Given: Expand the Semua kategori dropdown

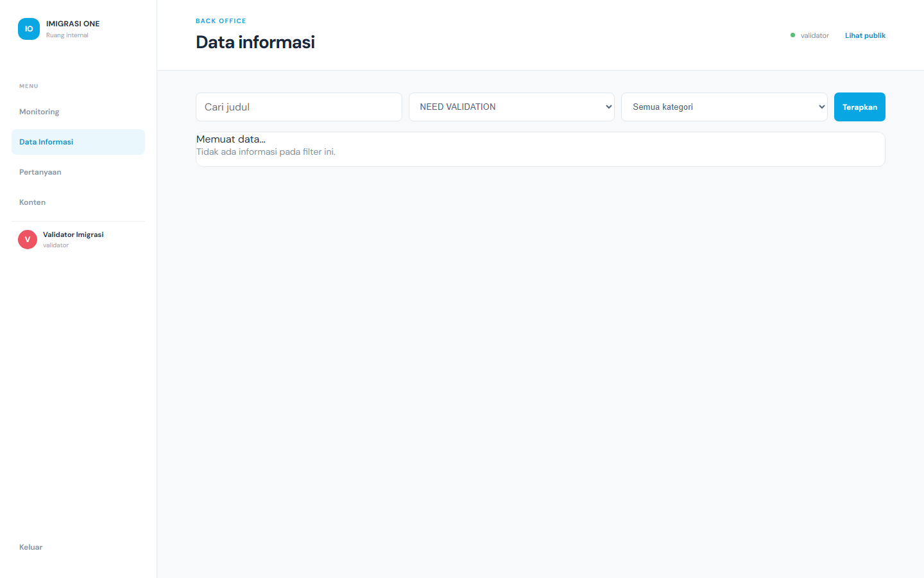Looking at the screenshot, I should [724, 107].
